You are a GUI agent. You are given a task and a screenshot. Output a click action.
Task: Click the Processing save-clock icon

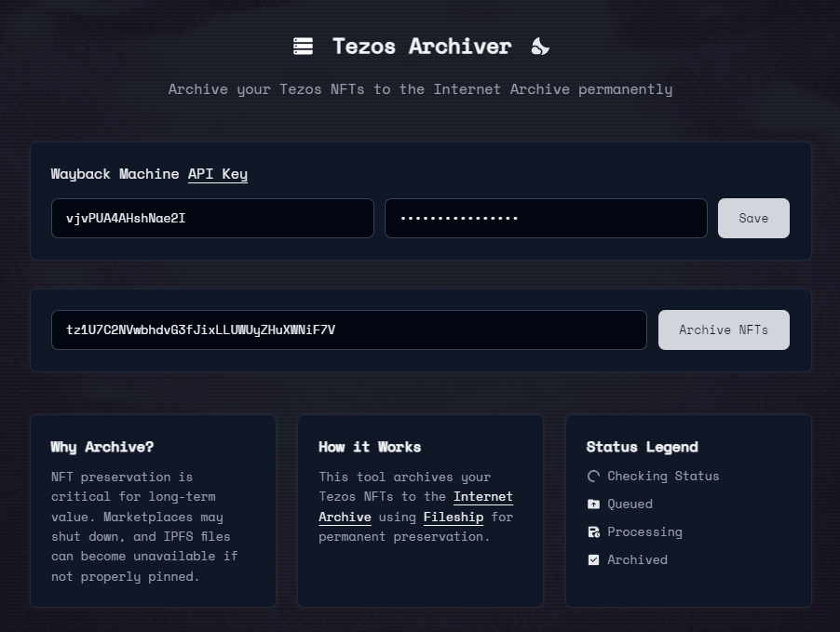click(593, 531)
